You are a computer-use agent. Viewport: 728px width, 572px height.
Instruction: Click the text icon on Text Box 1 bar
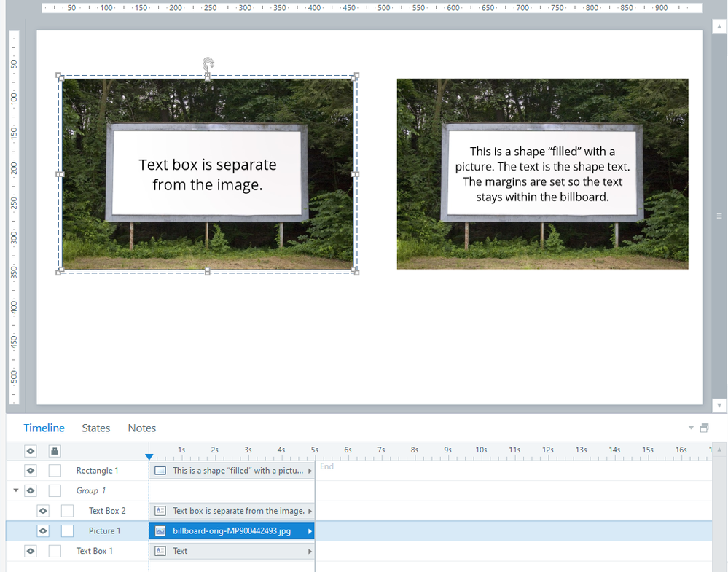(x=161, y=551)
